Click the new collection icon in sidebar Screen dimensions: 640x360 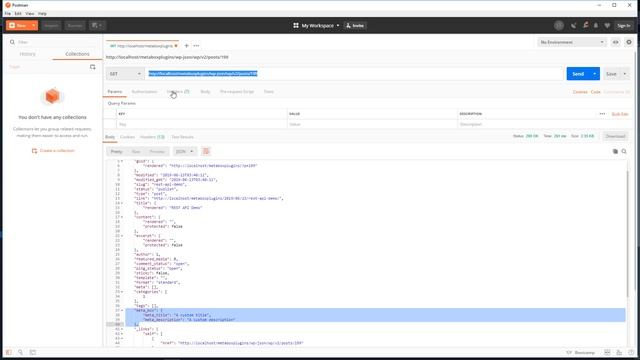point(93,67)
